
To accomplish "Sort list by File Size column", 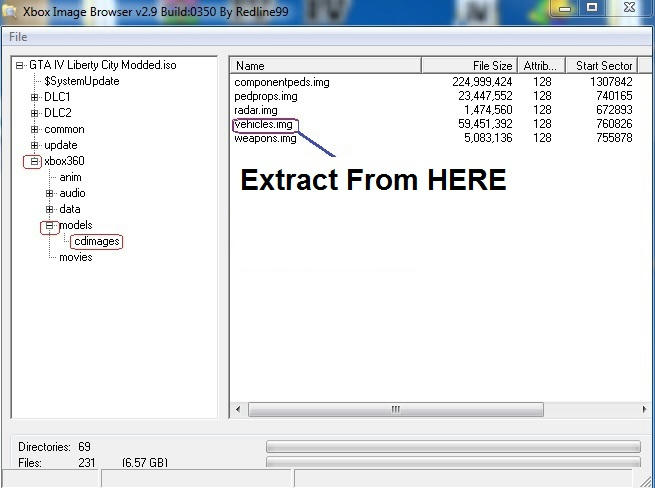I will (469, 66).
